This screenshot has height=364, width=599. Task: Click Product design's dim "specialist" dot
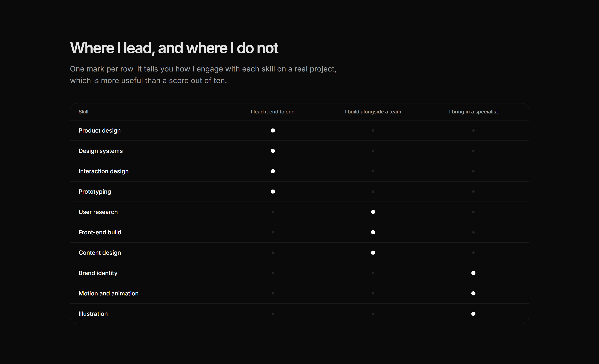pyautogui.click(x=473, y=130)
